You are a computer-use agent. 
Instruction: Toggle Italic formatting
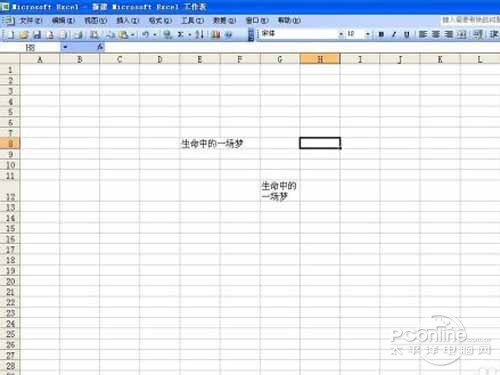(394, 34)
